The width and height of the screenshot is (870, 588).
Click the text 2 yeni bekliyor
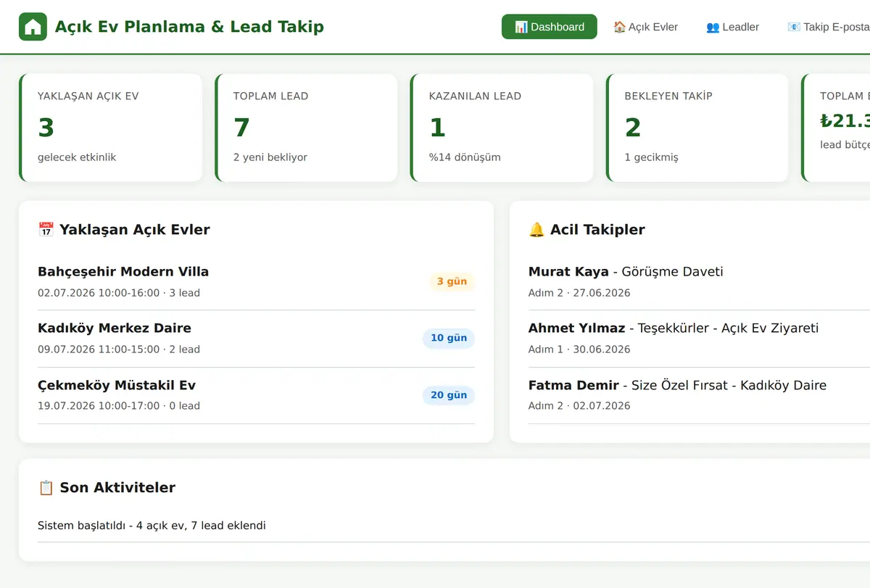pos(270,157)
